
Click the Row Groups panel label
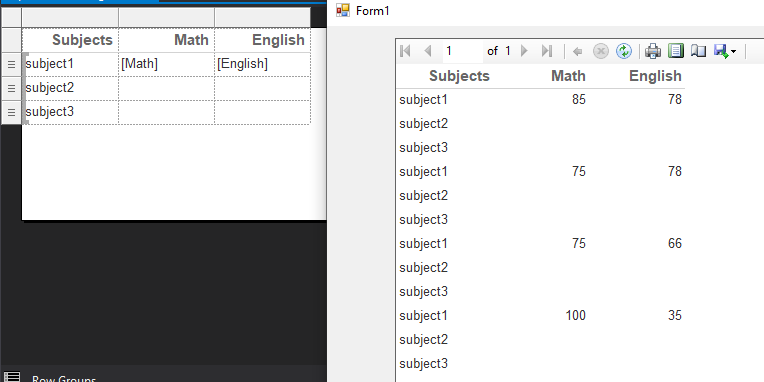pos(64,379)
